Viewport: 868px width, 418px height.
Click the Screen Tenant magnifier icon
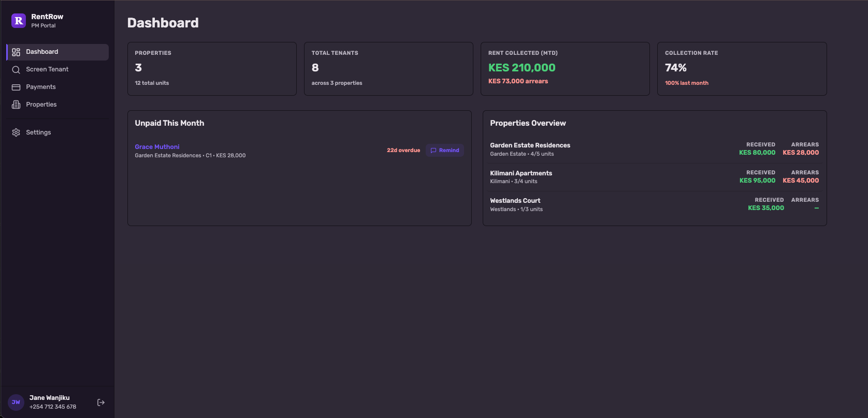pos(16,70)
